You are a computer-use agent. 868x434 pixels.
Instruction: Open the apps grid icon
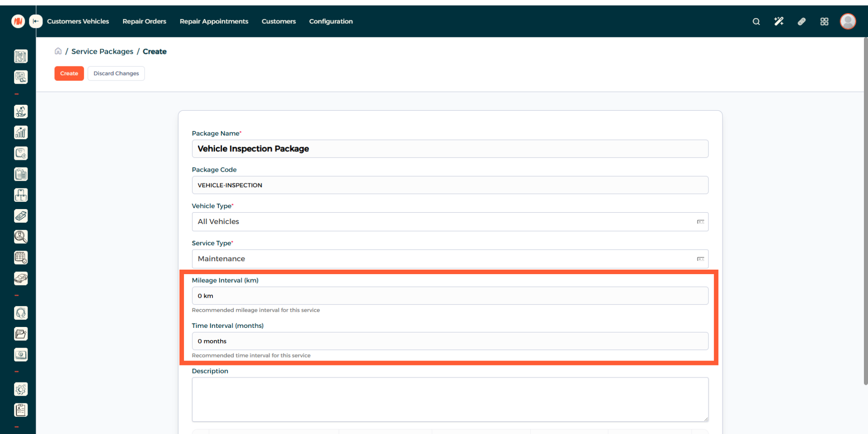pos(824,22)
